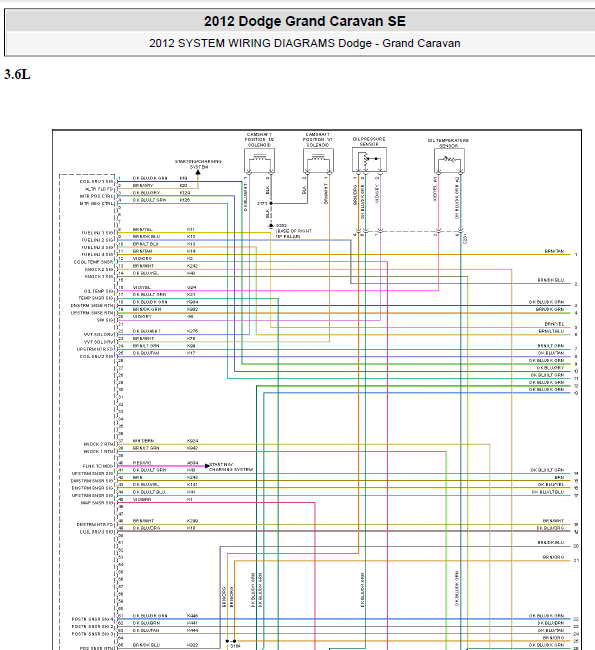Click the BRN/ORG label at output 21

(554, 557)
